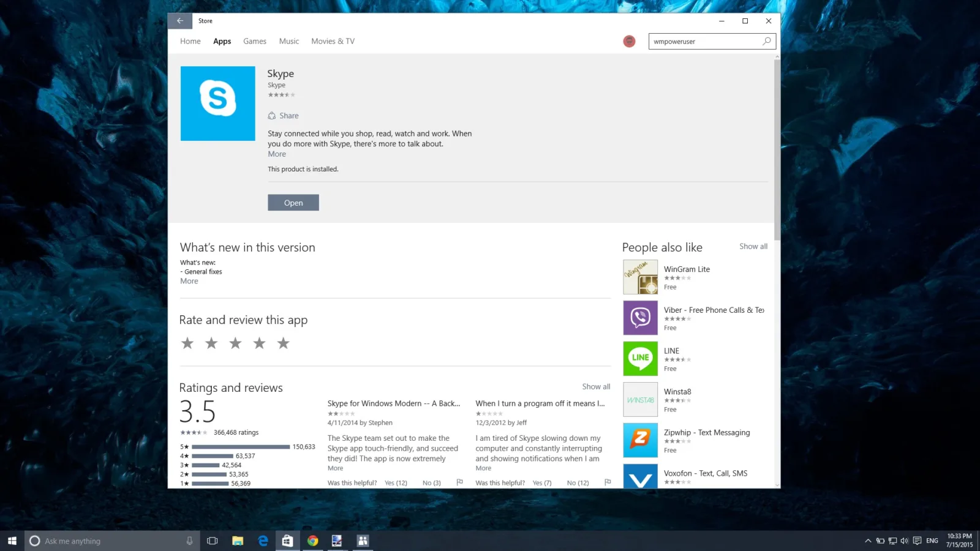Expand Jeff's review with More
This screenshot has width=980, height=551.
(x=483, y=468)
